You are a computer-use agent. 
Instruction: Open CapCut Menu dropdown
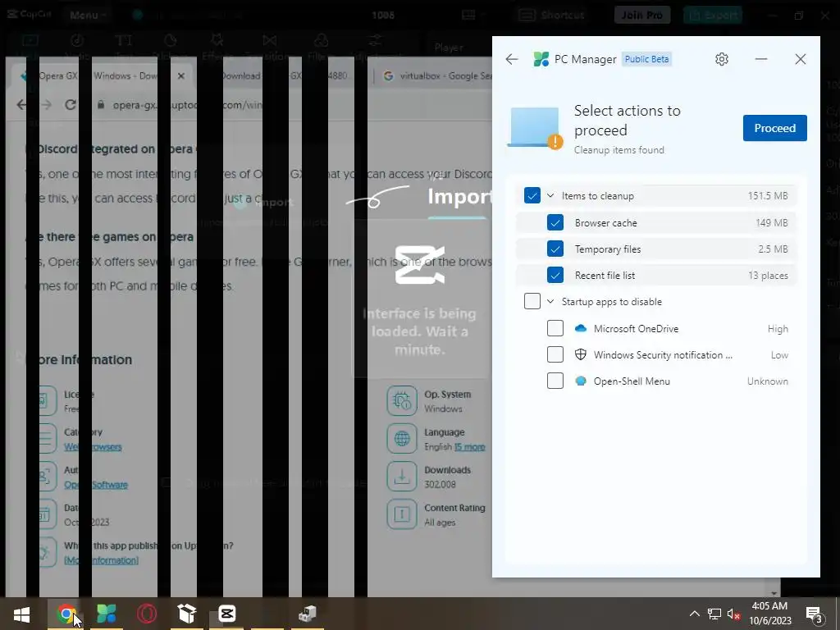coord(88,15)
